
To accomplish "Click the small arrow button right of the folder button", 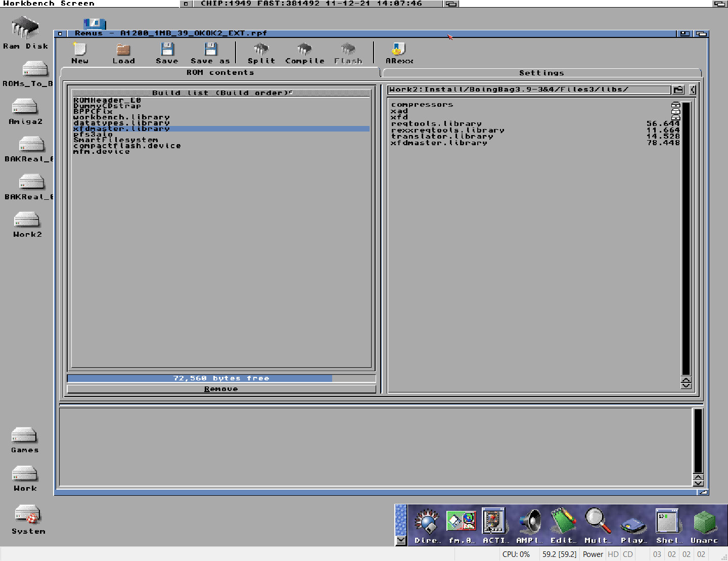I will 693,90.
